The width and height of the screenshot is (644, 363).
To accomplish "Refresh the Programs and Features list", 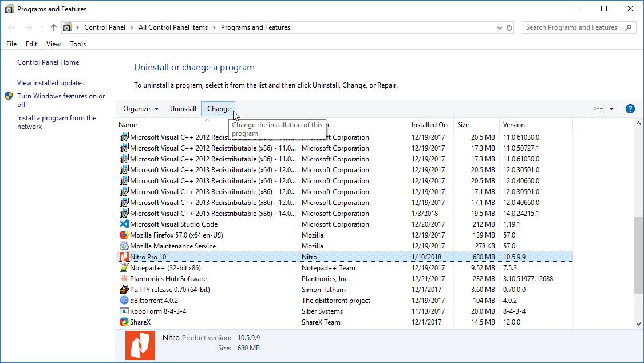I will 509,27.
